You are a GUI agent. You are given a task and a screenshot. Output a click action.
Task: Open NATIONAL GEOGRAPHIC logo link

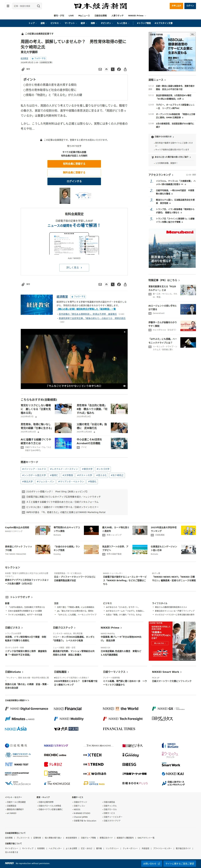52,774
